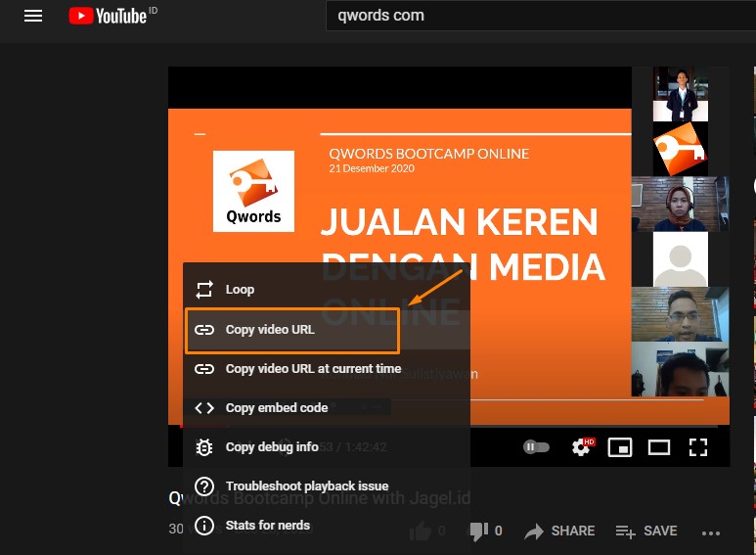This screenshot has width=756, height=555.
Task: Click the bottom participant webcam tile
Action: click(x=680, y=369)
